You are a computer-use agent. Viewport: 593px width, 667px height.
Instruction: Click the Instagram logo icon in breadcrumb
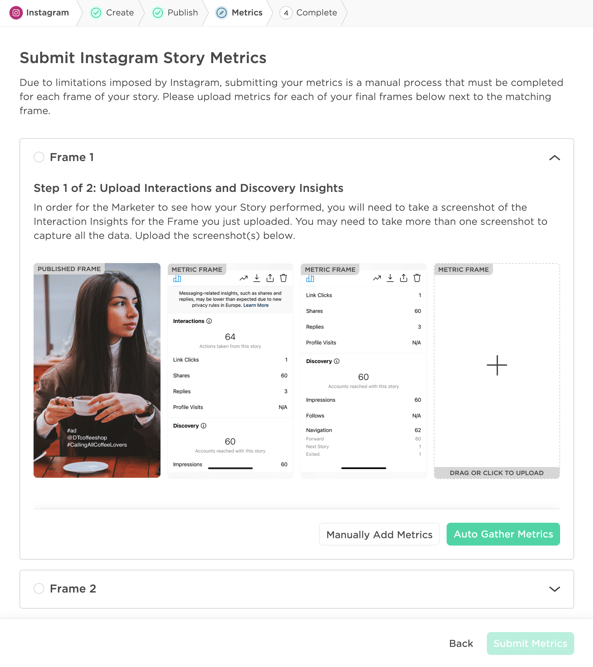coord(16,13)
